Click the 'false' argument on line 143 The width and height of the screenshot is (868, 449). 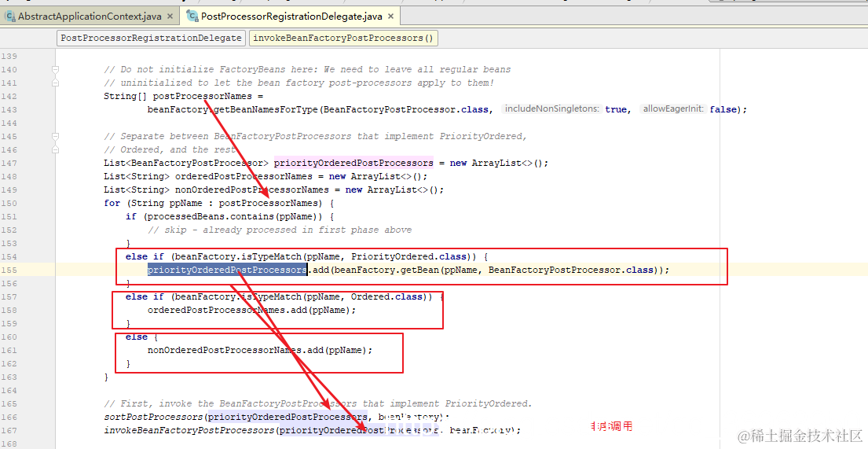point(723,110)
